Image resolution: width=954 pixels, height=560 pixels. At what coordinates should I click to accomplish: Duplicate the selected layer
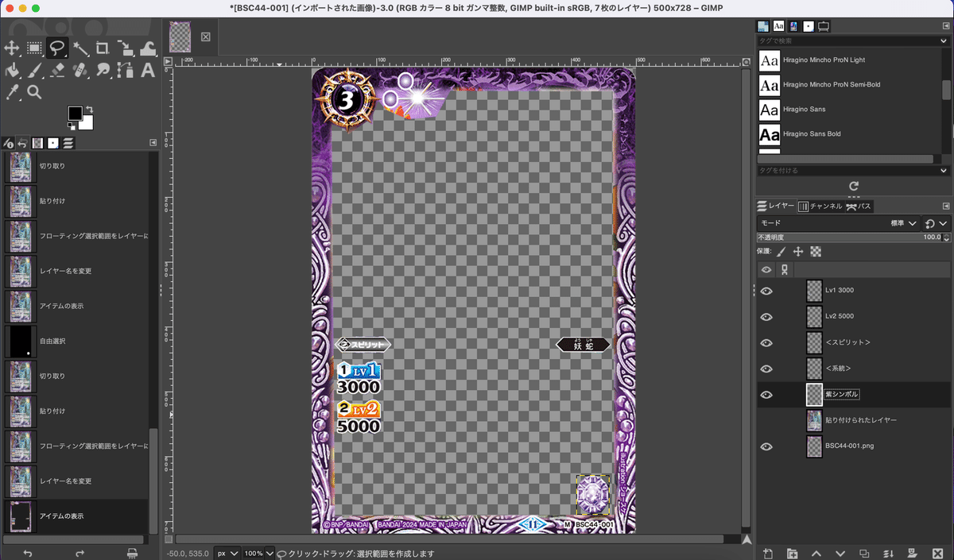pos(864,553)
